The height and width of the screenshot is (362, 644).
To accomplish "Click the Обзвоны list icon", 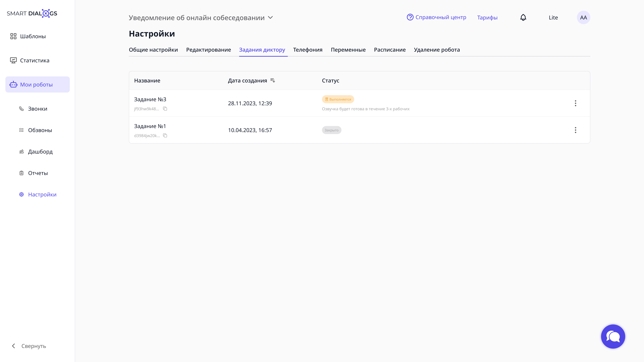I will (x=21, y=130).
